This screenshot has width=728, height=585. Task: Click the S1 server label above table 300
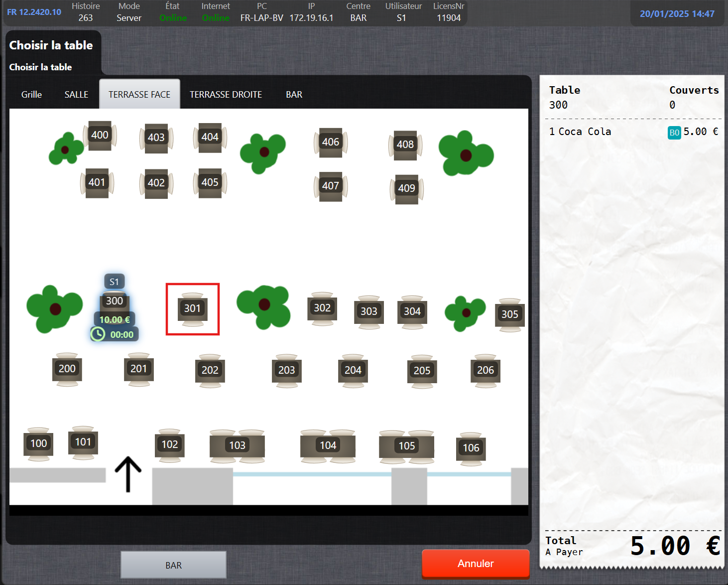pos(115,282)
